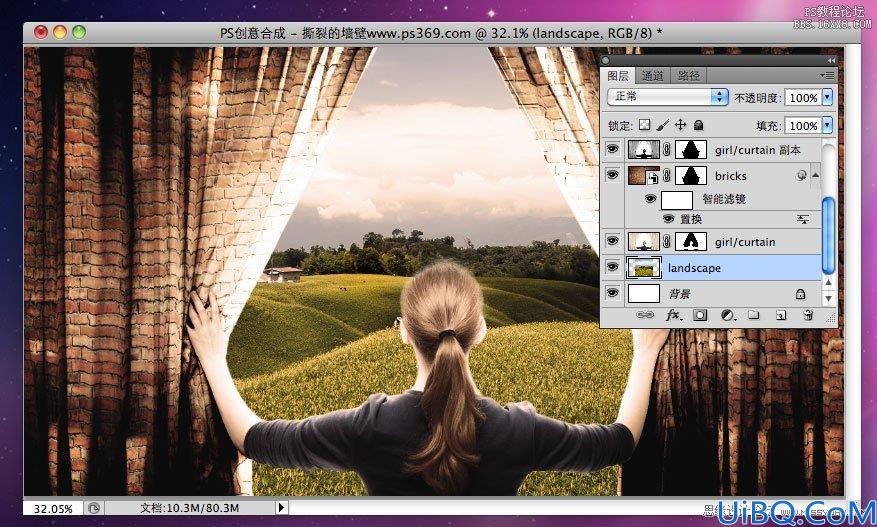The width and height of the screenshot is (877, 527).
Task: Click link layers icon at panel bottom
Action: [x=645, y=315]
